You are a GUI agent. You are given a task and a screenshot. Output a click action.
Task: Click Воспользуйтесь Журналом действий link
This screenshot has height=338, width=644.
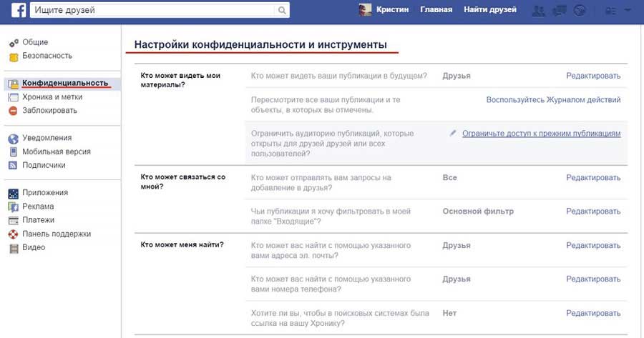coord(553,99)
